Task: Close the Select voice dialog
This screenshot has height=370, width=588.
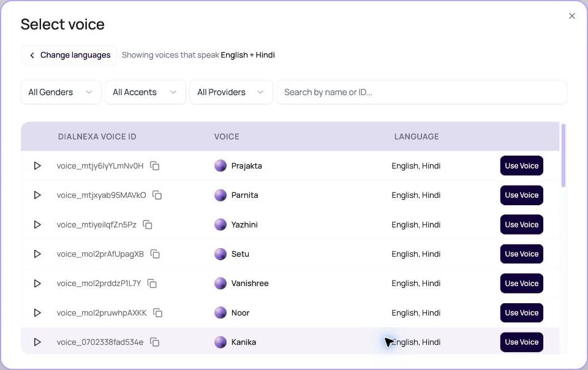Action: point(572,16)
